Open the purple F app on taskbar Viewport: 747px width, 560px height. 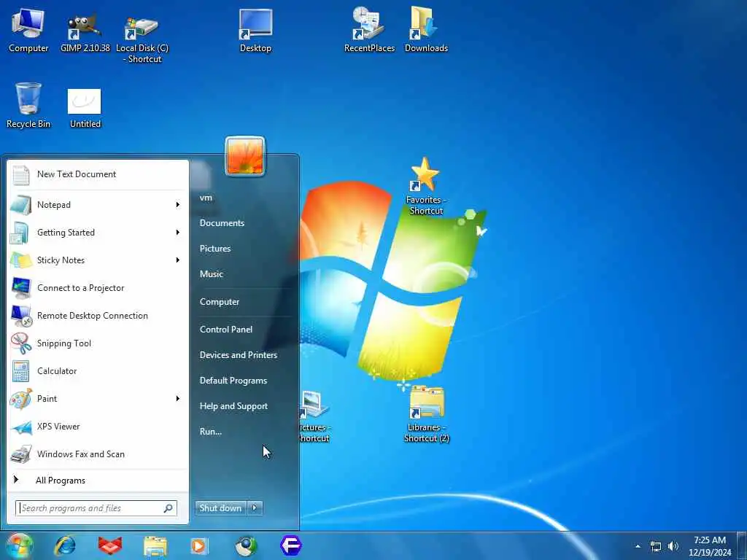click(x=291, y=545)
